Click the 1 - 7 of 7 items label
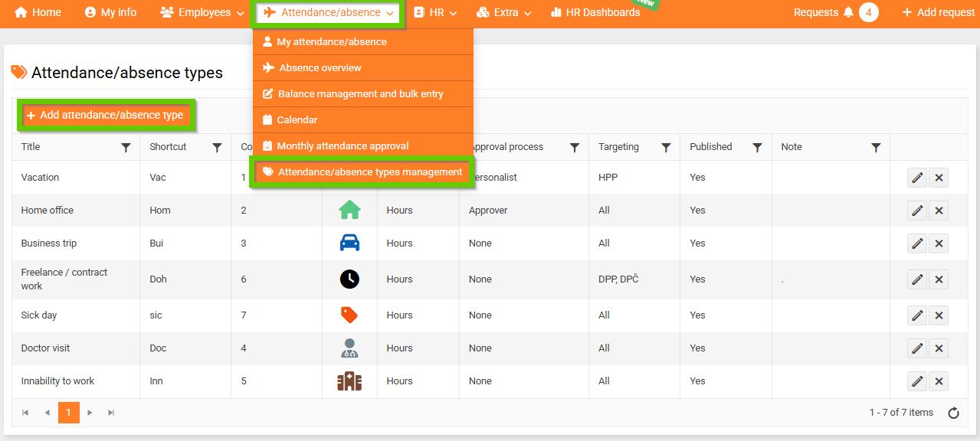 coord(901,413)
